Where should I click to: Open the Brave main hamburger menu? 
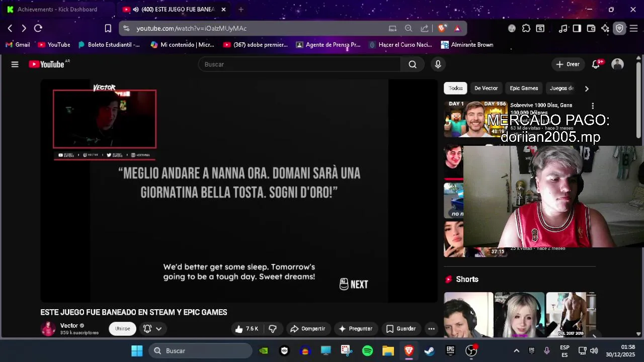pos(633,28)
